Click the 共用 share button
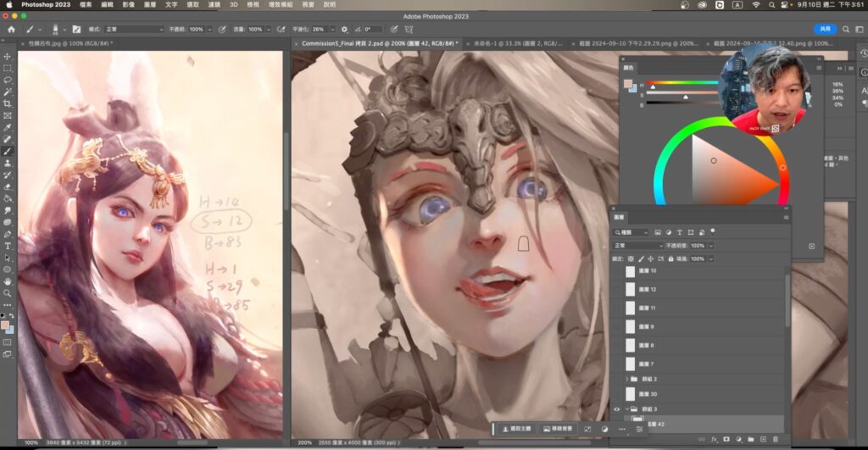 tap(825, 29)
